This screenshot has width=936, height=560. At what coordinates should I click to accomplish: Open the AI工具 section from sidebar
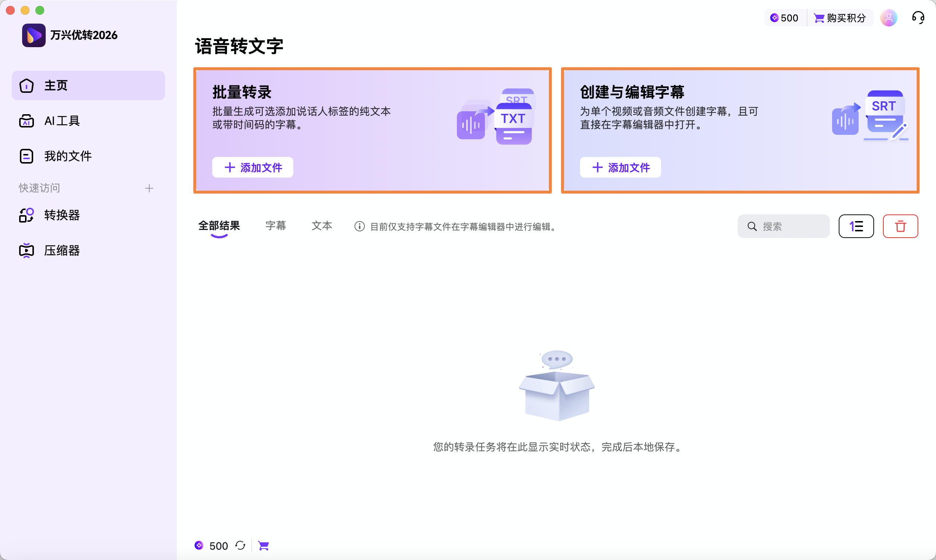62,120
